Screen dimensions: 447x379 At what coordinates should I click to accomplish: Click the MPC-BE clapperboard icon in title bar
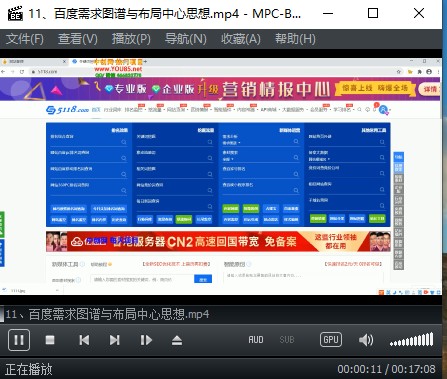point(15,13)
